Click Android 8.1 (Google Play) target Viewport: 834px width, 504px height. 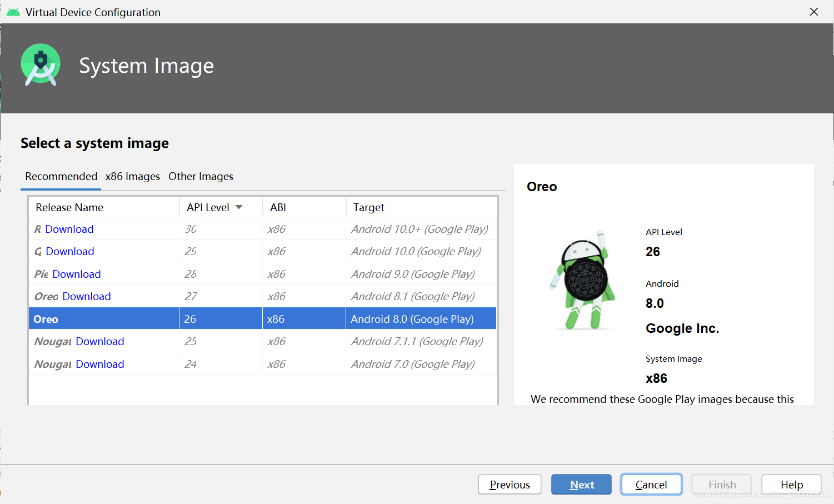[x=413, y=296]
